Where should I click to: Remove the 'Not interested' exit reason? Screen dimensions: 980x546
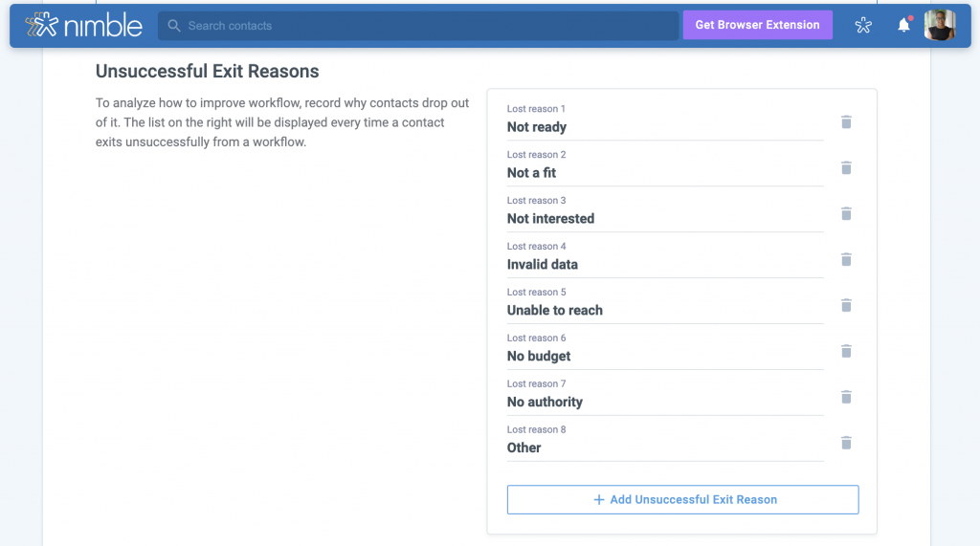point(846,213)
